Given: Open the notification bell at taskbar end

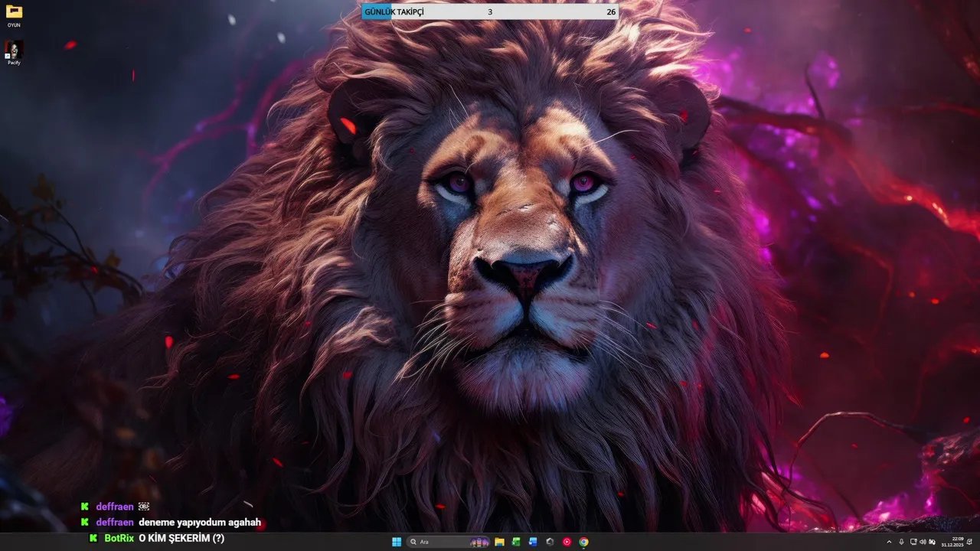Looking at the screenshot, I should coord(969,542).
